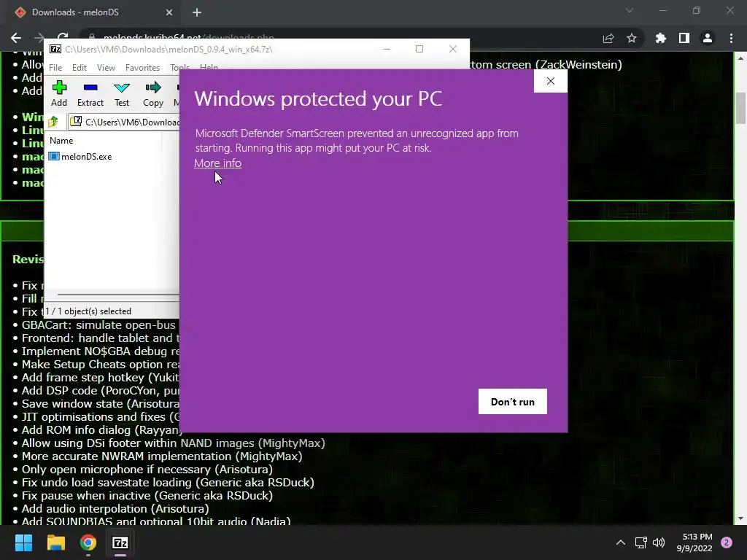The width and height of the screenshot is (747, 560).
Task: Maximize the 7-Zip window
Action: point(419,49)
